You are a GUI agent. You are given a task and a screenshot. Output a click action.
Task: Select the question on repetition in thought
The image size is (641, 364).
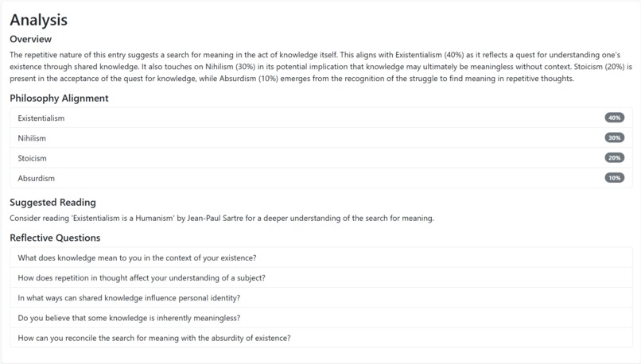tap(321, 278)
